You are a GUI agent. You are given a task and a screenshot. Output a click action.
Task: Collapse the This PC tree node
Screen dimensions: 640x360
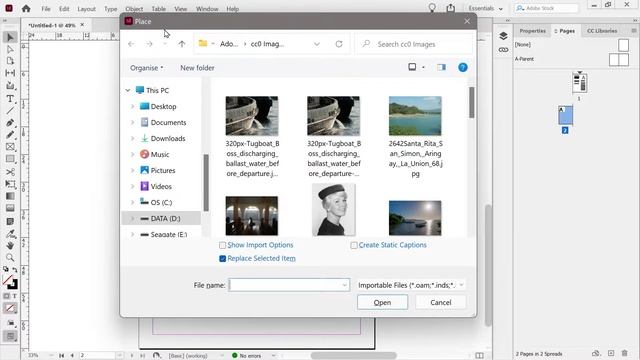[128, 90]
